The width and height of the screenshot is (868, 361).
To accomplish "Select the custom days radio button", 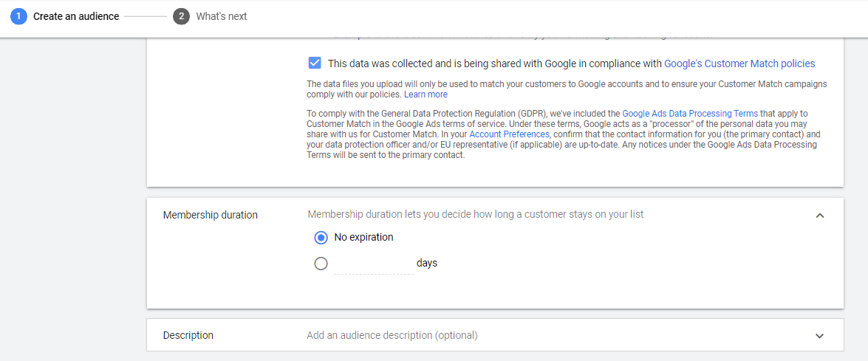I will 321,264.
